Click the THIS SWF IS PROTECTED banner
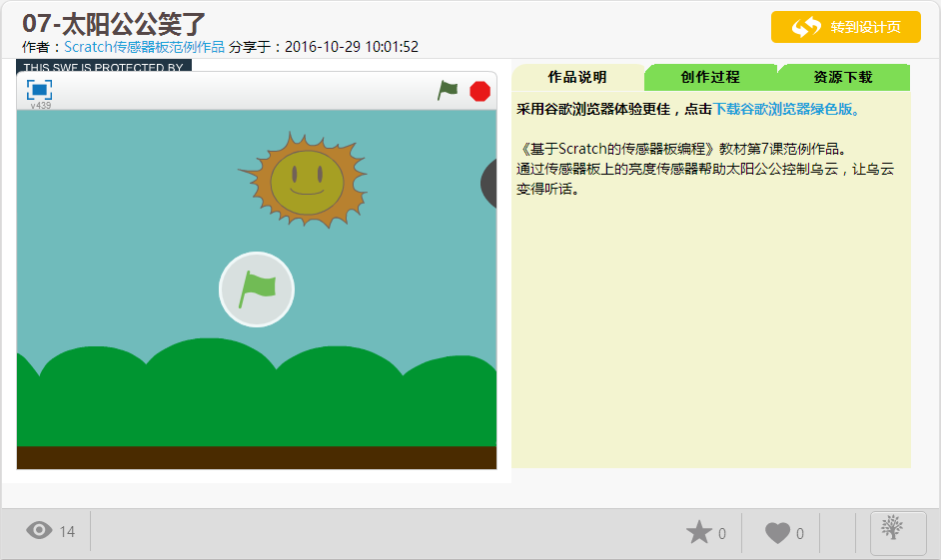 tap(103, 67)
